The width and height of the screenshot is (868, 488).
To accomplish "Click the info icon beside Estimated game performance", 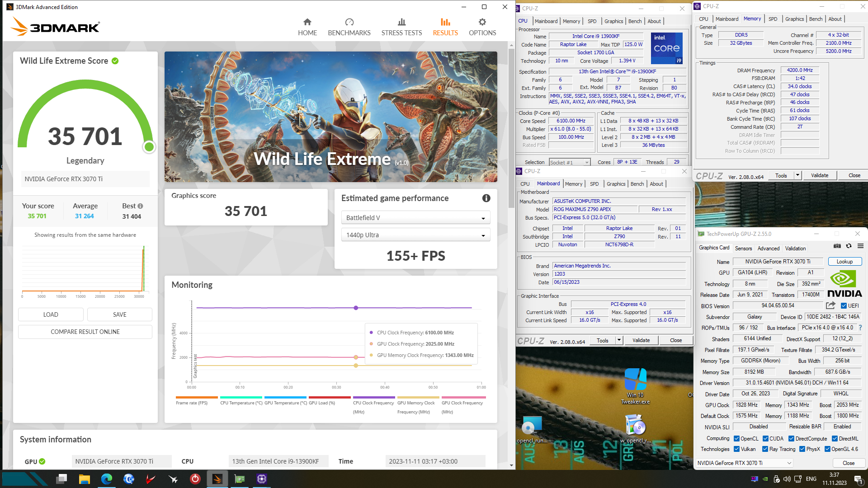I will (486, 198).
